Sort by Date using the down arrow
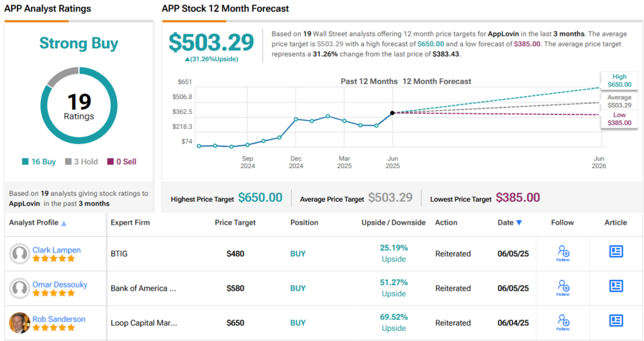Image resolution: width=644 pixels, height=341 pixels. click(x=519, y=223)
